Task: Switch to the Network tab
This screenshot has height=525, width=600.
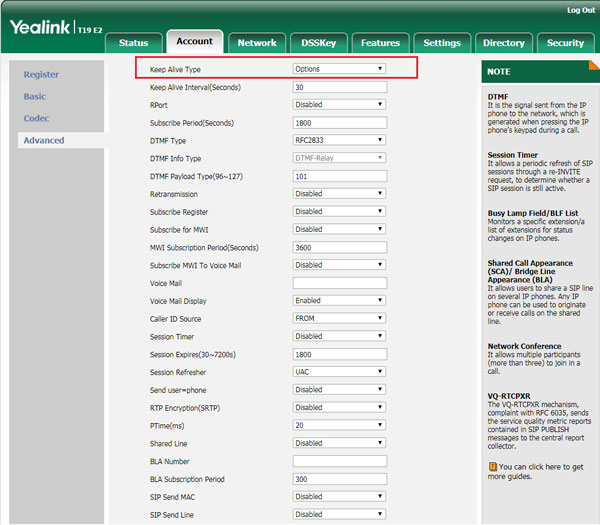Action: coord(256,43)
